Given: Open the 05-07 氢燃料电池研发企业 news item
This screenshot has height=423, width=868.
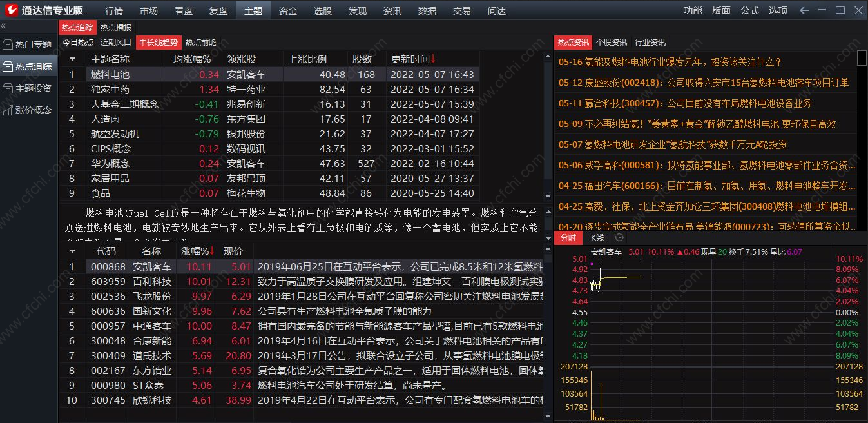Looking at the screenshot, I should pos(673,144).
